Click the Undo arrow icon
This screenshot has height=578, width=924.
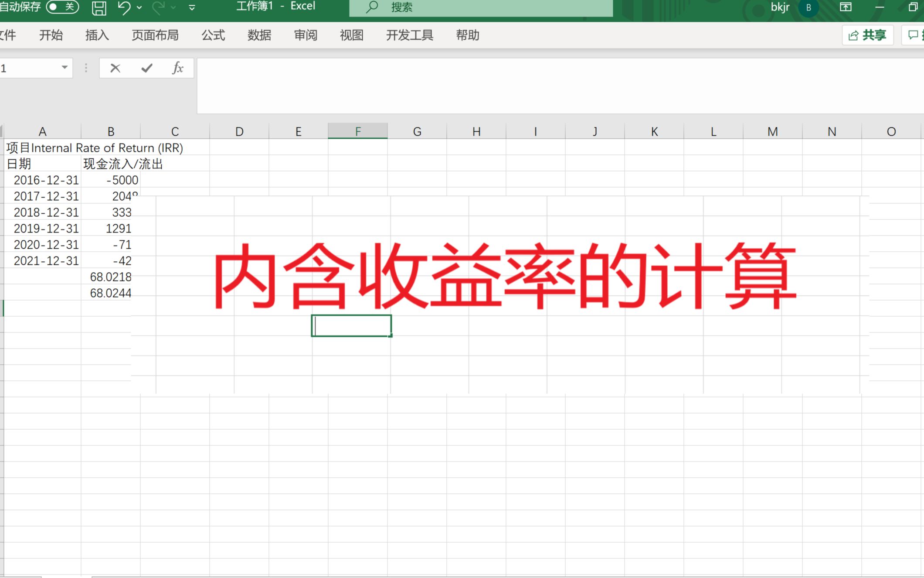124,7
